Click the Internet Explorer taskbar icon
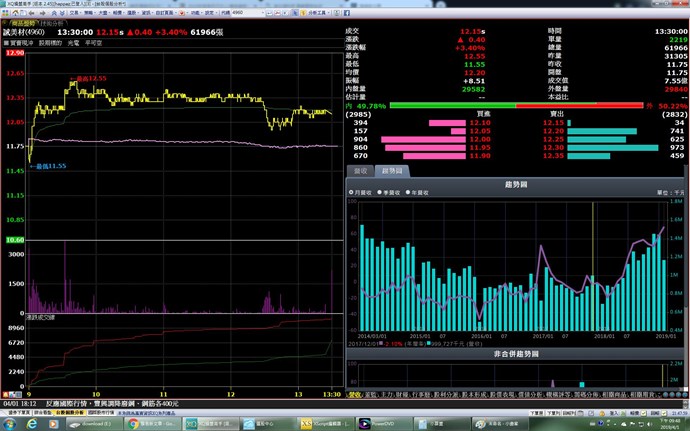The height and width of the screenshot is (431, 690). pyautogui.click(x=32, y=423)
